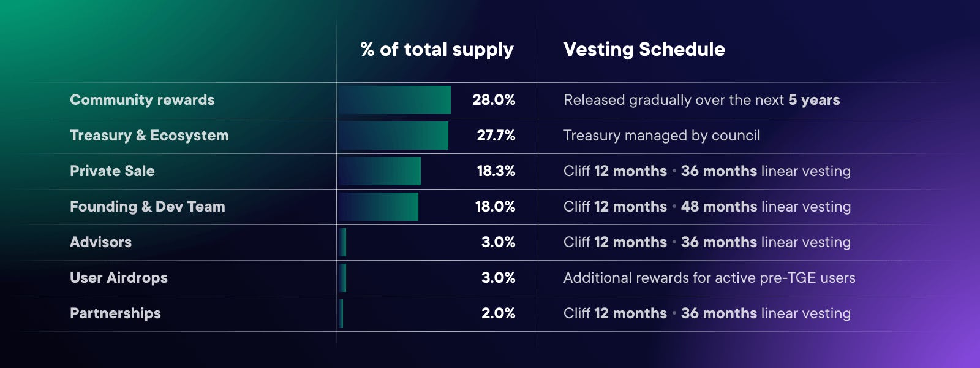Viewport: 980px width, 368px height.
Task: Click the 2.0% Partnerships value
Action: pyautogui.click(x=498, y=313)
